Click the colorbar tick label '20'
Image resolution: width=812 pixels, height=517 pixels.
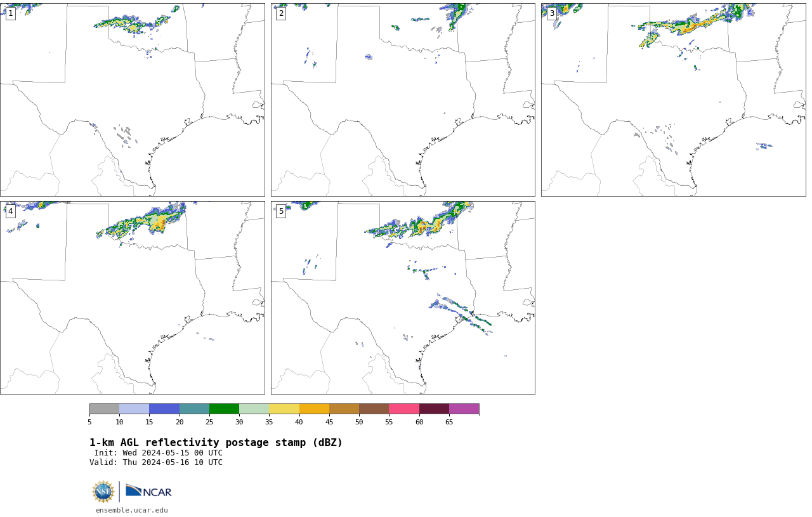click(x=180, y=422)
